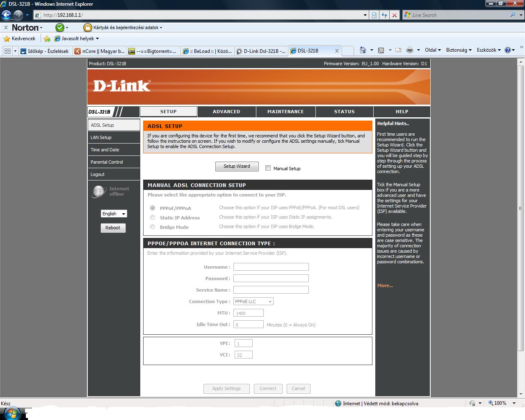Select the PPPoE/PPPoA radio button
Screen dimensions: 525x420
pyautogui.click(x=153, y=208)
